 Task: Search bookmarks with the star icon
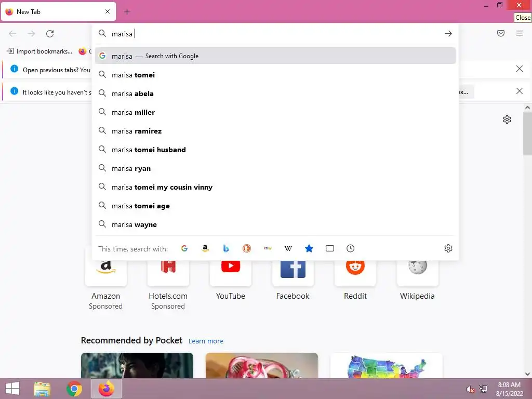309,248
